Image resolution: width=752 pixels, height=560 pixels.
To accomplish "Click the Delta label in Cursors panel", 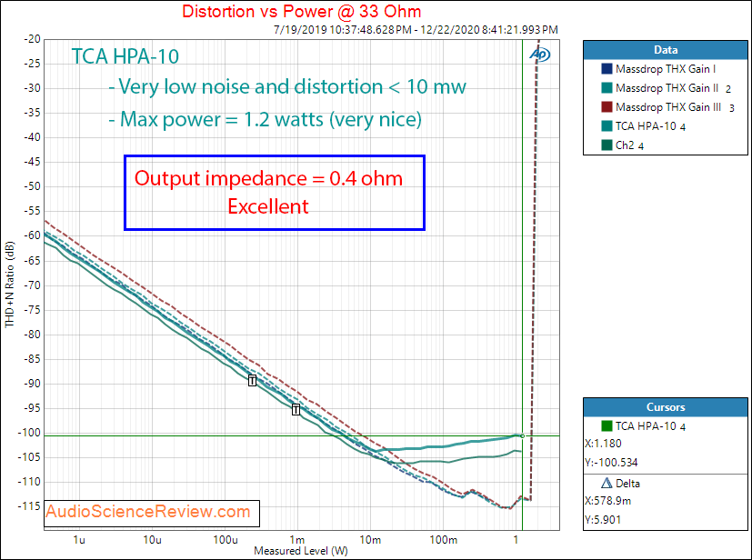I will coord(627,483).
